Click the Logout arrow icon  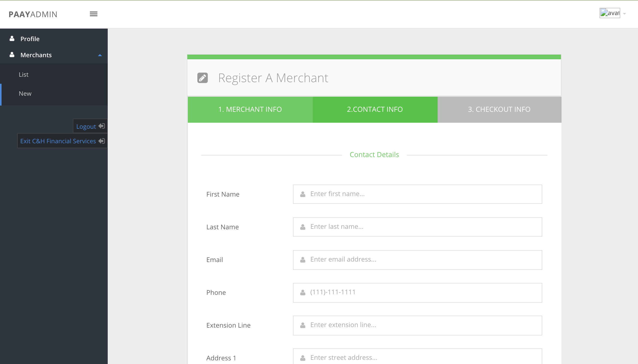pyautogui.click(x=102, y=126)
